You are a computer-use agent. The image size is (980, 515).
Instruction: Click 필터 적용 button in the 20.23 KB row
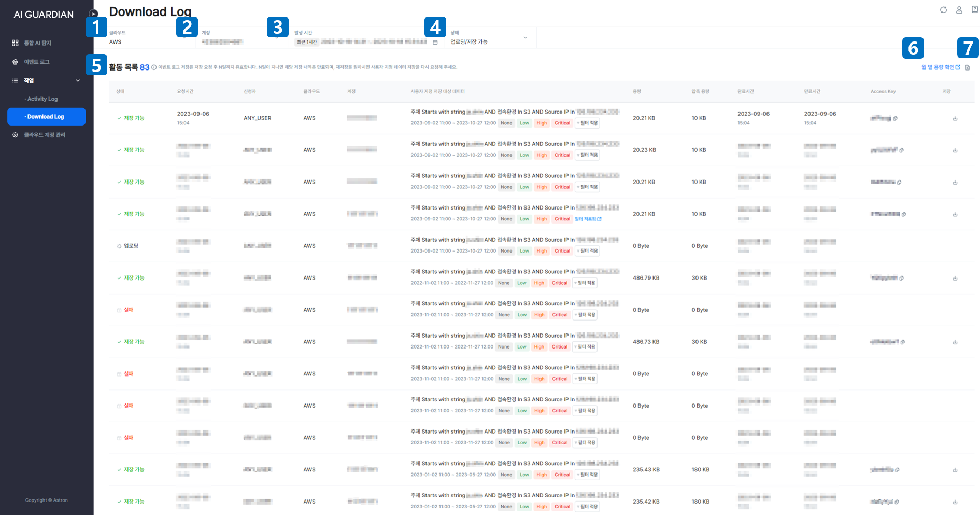tap(587, 155)
